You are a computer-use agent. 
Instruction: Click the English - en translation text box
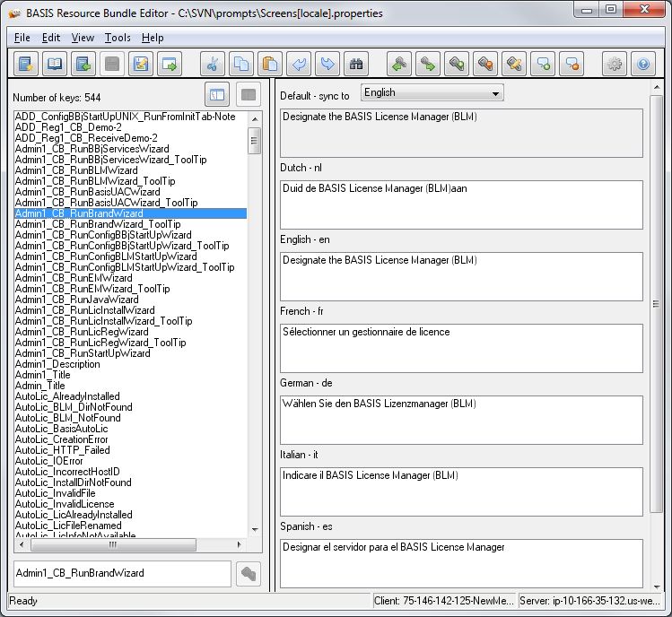[x=461, y=276]
